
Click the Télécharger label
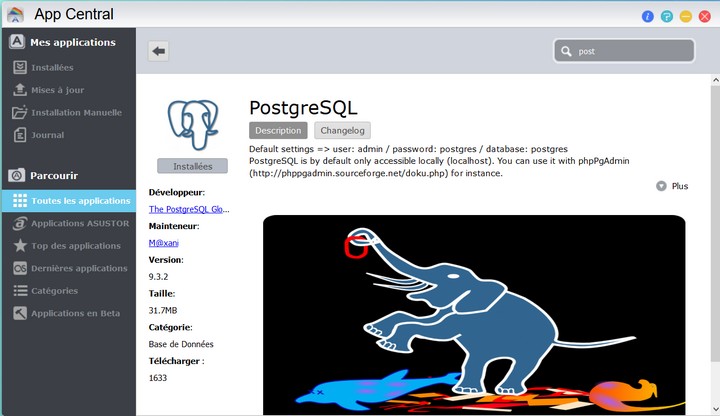pos(176,361)
